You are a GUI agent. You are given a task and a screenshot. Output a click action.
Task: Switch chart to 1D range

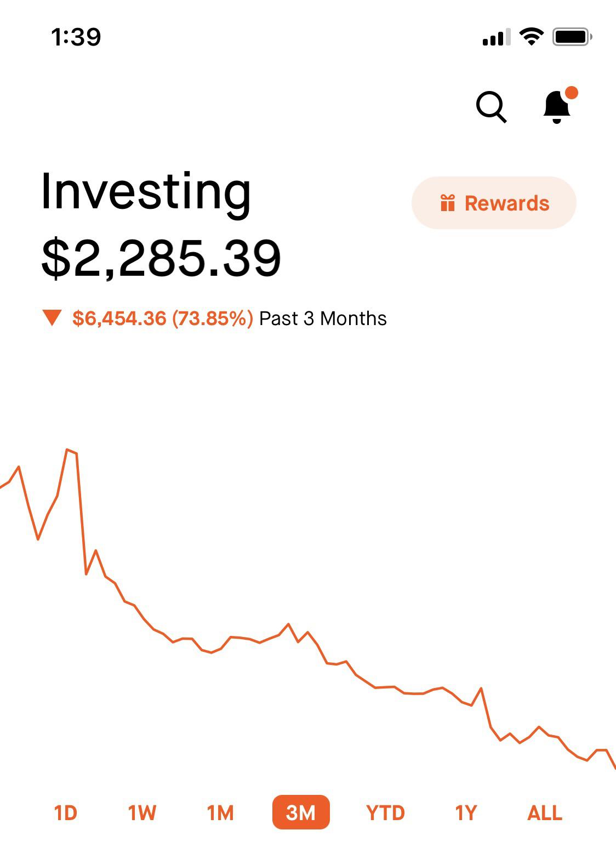(x=65, y=812)
